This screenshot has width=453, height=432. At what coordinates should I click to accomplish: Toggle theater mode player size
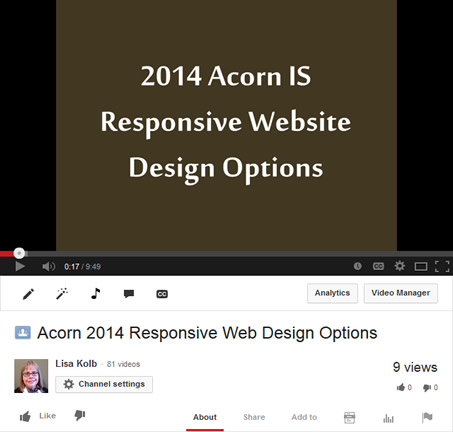(421, 266)
